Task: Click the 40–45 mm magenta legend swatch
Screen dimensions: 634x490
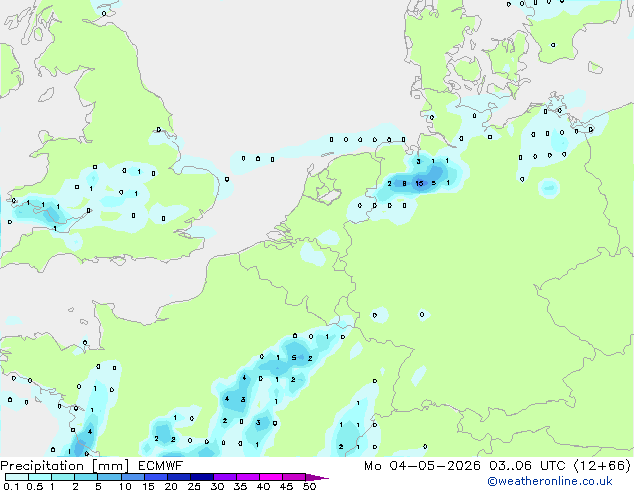Action: point(271,477)
